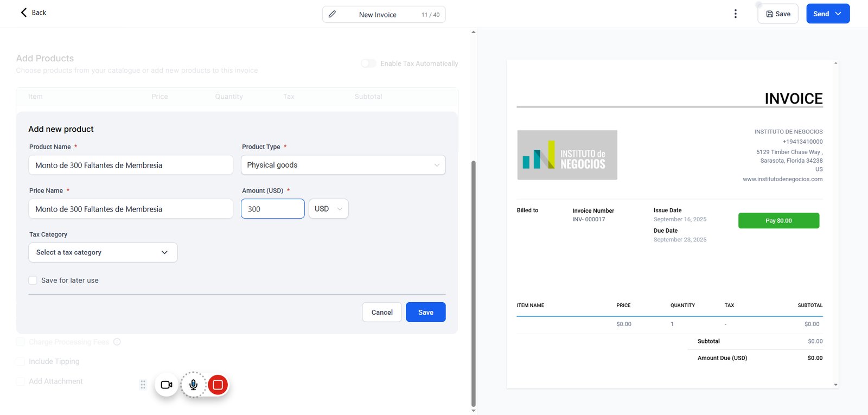Image resolution: width=868 pixels, height=415 pixels.
Task: Click the Instituto de Negocios logo
Action: coord(567,155)
